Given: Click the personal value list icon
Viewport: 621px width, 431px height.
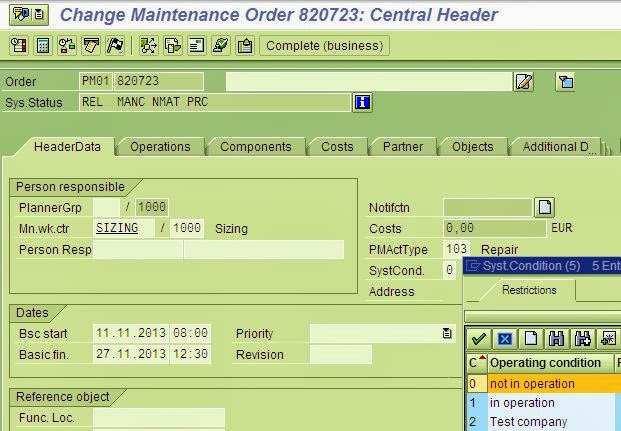Looking at the screenshot, I should point(609,339).
